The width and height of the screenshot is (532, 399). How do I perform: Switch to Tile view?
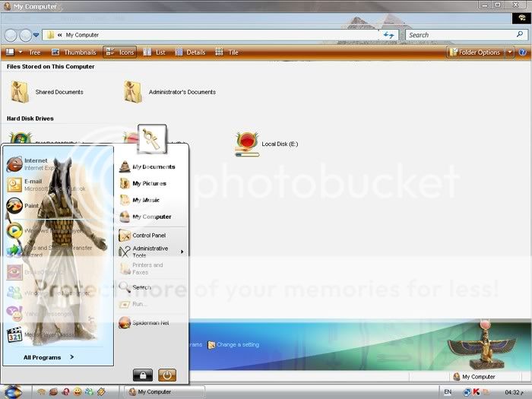(226, 52)
